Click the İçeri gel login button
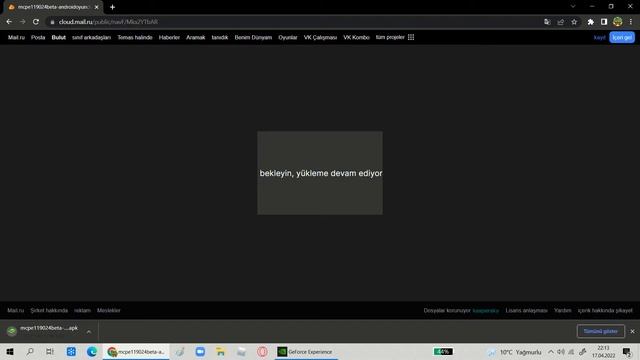640x360 pixels. (622, 37)
